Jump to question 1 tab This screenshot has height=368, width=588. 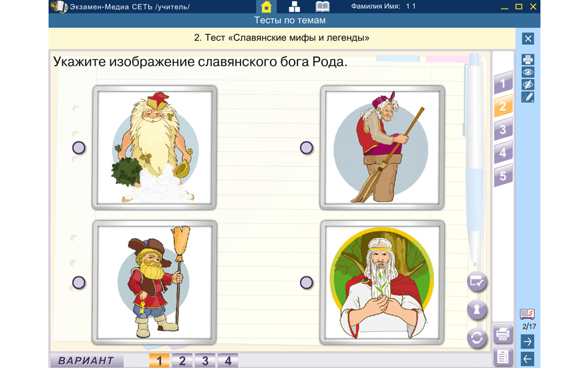[x=503, y=84]
